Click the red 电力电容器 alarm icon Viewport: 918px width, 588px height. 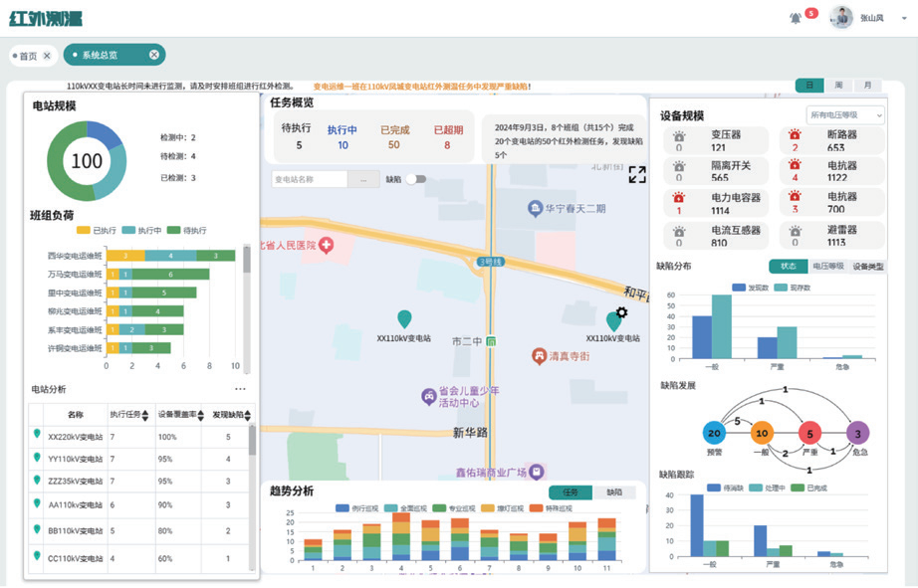pos(679,199)
